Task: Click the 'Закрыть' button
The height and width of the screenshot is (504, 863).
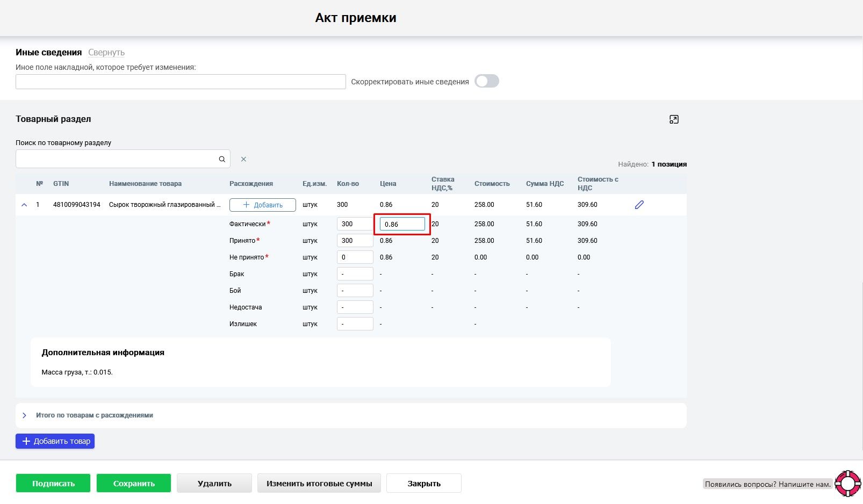Action: [423, 483]
